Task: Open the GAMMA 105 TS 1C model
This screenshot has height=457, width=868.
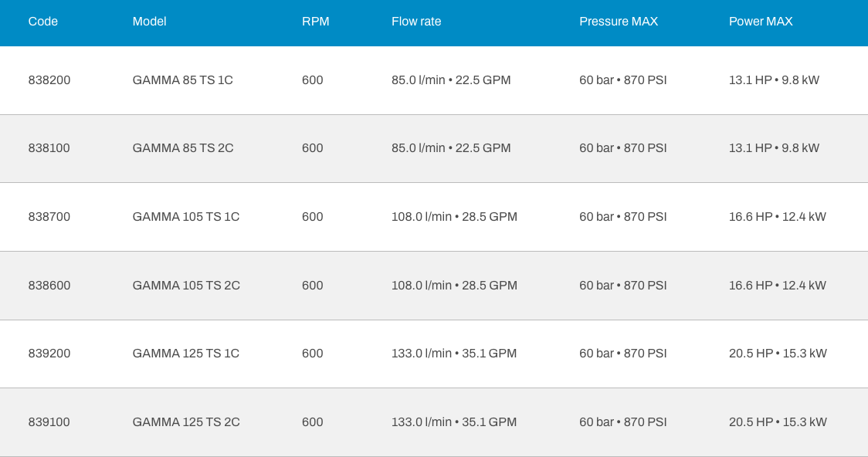Action: (186, 217)
